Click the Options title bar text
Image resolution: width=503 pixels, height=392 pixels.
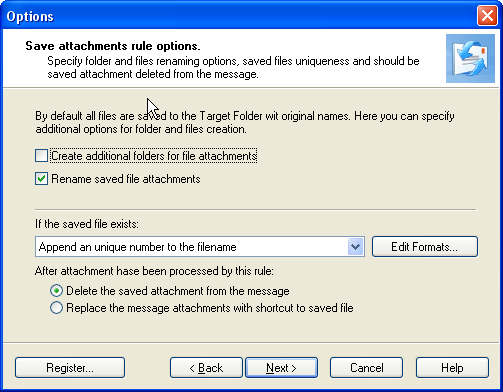(30, 16)
